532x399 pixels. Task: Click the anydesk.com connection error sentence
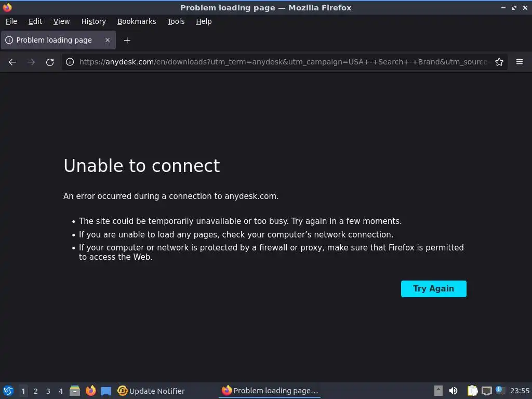[x=171, y=196]
